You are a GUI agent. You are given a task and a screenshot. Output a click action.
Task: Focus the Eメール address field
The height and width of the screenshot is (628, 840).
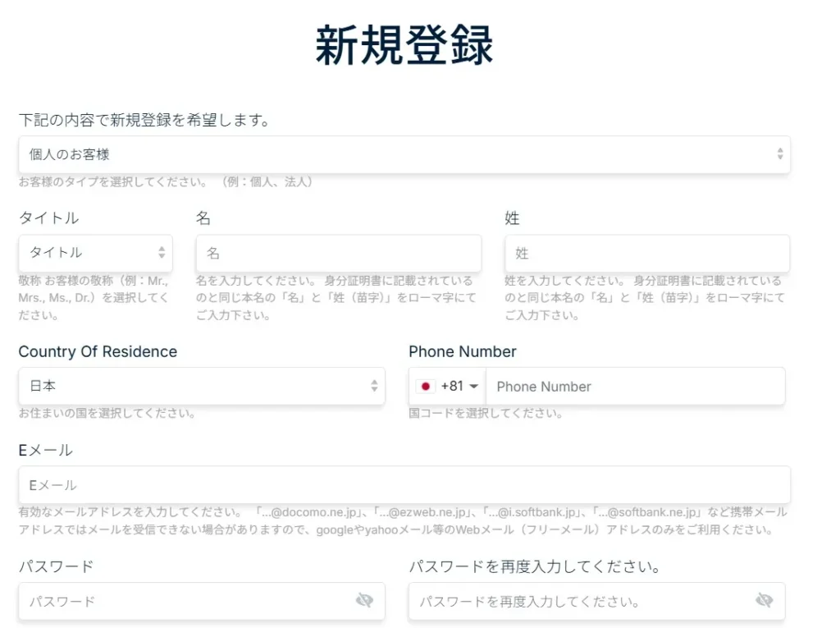[x=404, y=484]
